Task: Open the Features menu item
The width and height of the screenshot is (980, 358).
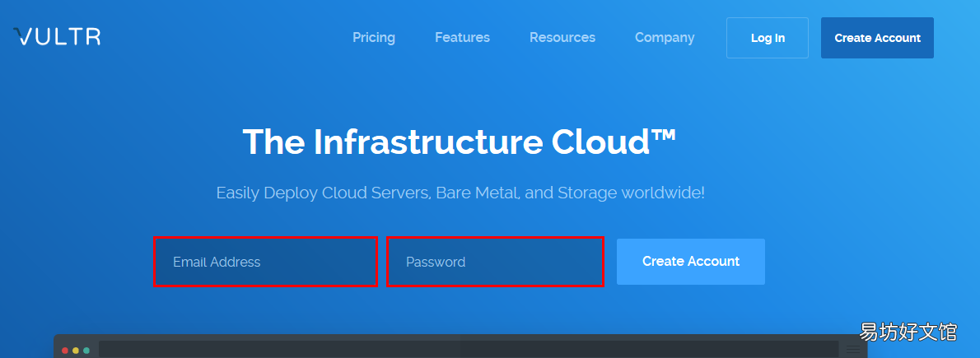Action: tap(463, 38)
